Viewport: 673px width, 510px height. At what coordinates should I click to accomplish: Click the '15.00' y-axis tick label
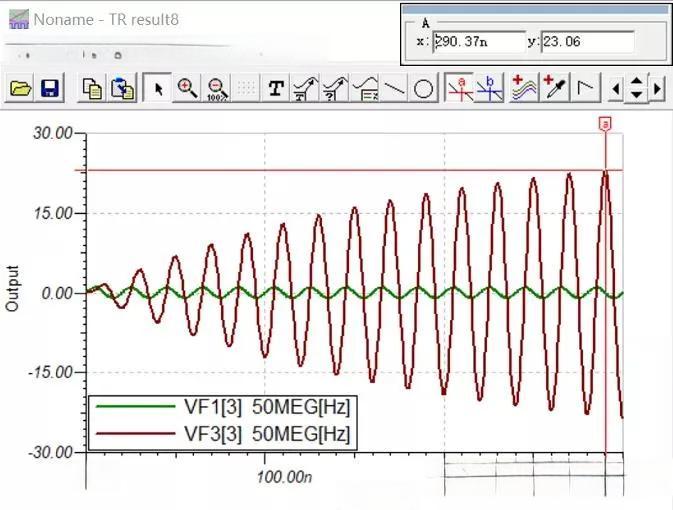tap(53, 213)
